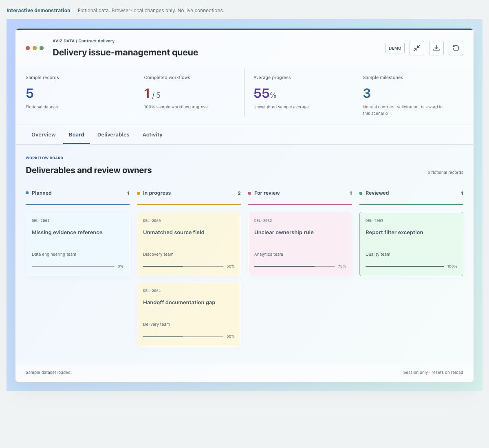Click the 75% progress bar on DEL-2062
The image size is (489, 448).
tap(294, 266)
